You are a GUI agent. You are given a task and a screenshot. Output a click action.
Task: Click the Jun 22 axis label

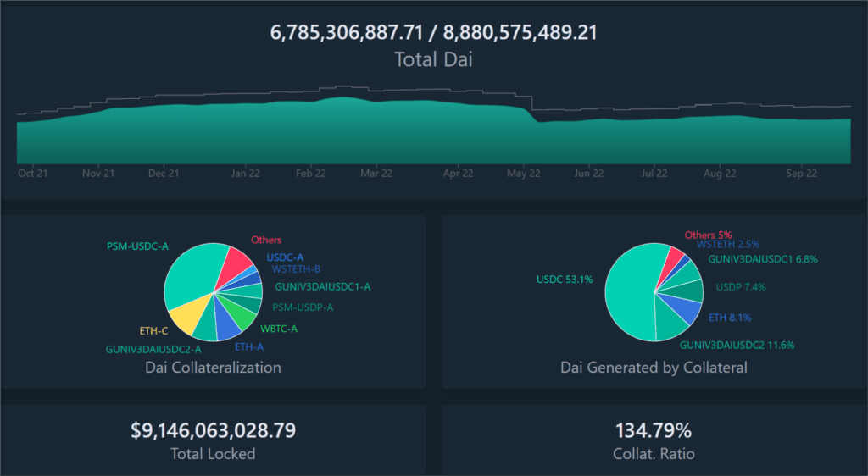[589, 173]
